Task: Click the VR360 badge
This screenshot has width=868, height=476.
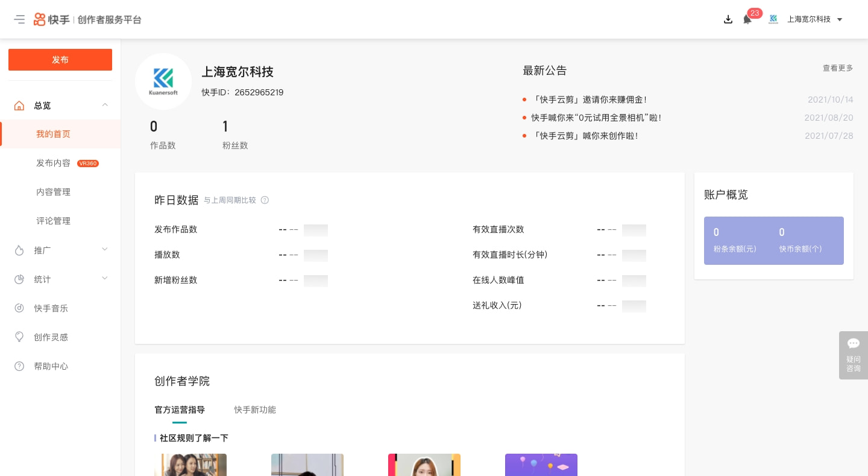Action: pos(88,163)
